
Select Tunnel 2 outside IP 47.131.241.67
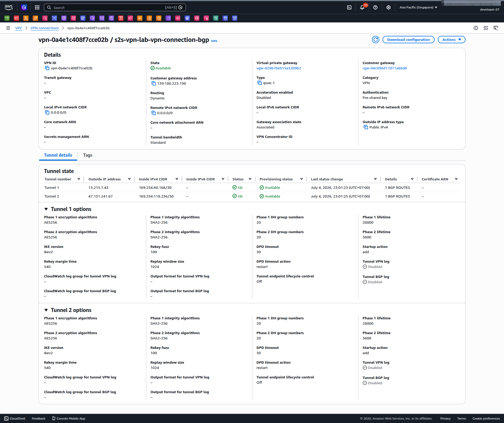(x=100, y=196)
